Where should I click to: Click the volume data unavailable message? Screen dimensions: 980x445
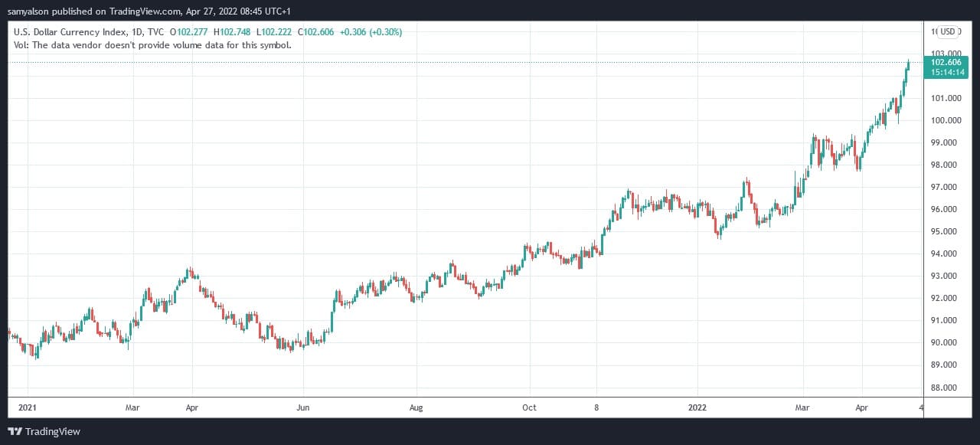(152, 45)
